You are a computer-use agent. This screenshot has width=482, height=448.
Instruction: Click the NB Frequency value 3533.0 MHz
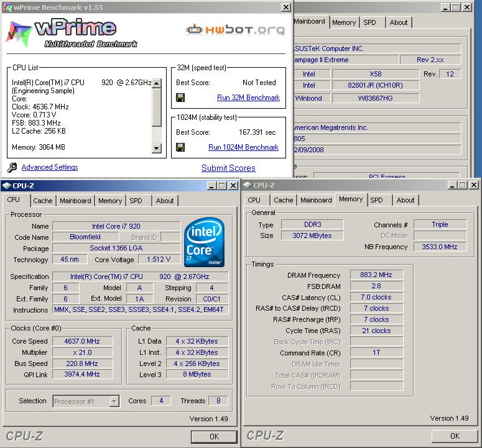[x=440, y=247]
